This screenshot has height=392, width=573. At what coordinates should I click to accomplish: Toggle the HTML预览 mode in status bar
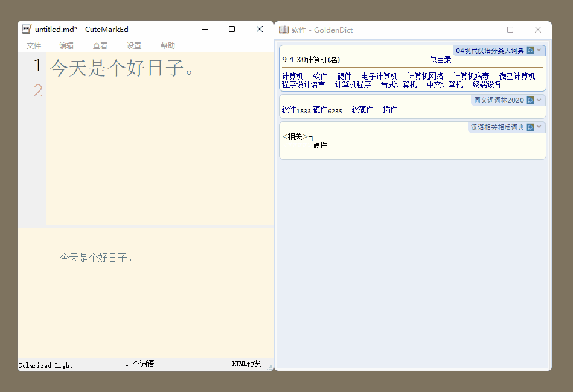click(x=246, y=364)
